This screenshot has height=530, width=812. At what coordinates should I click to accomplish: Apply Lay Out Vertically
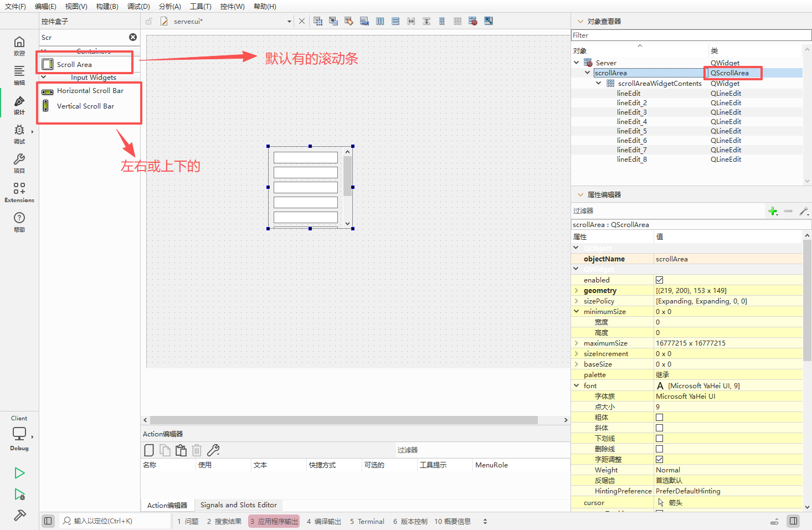click(x=395, y=21)
